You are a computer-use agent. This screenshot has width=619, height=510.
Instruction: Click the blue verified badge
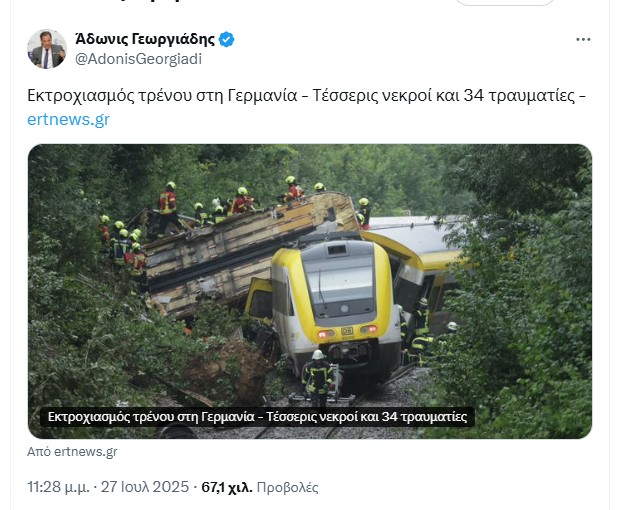tap(226, 39)
